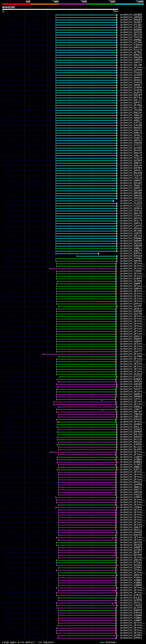Select the UniRef100_A8HYN3 label

tap(131, 261)
